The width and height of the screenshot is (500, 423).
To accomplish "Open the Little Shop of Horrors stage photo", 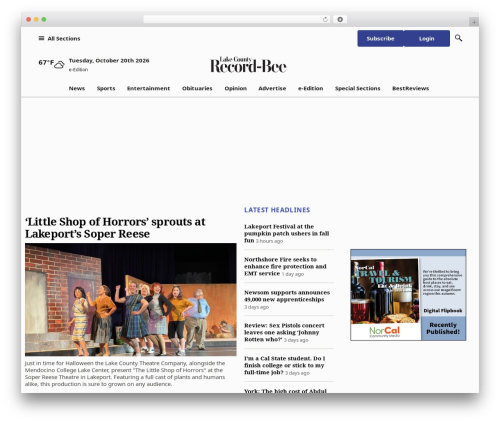I will pyautogui.click(x=131, y=299).
